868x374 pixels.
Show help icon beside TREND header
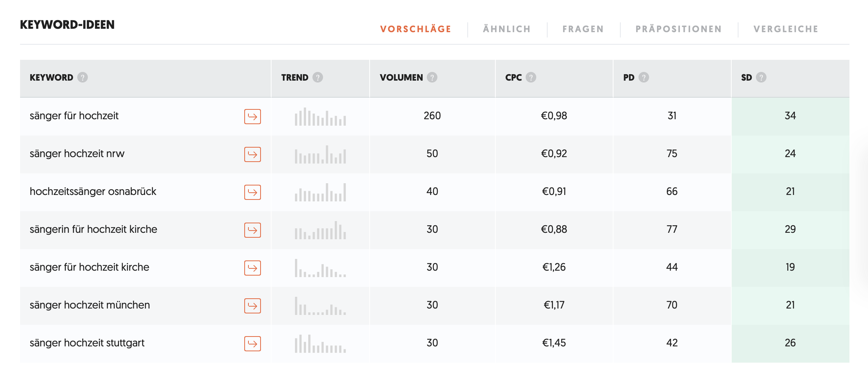[318, 77]
